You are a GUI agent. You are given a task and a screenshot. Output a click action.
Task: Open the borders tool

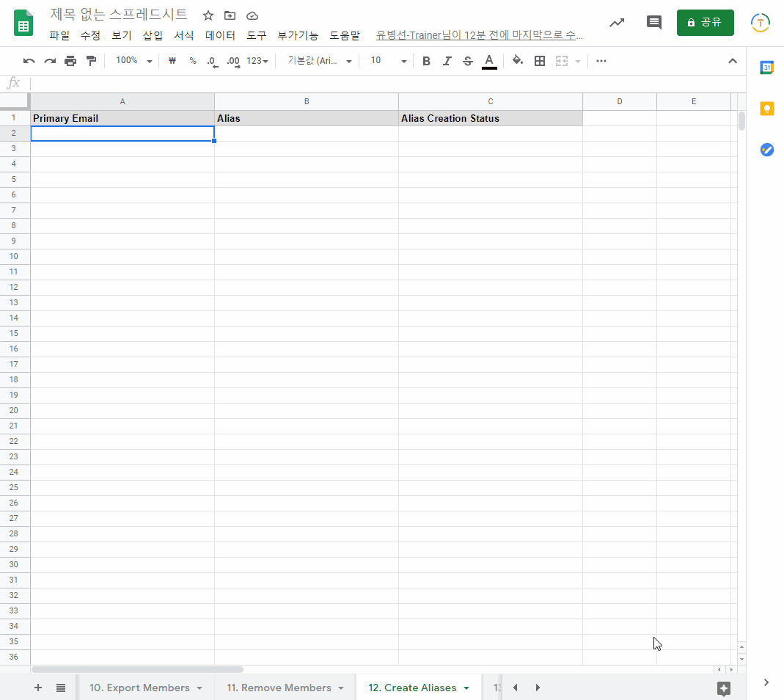[540, 61]
